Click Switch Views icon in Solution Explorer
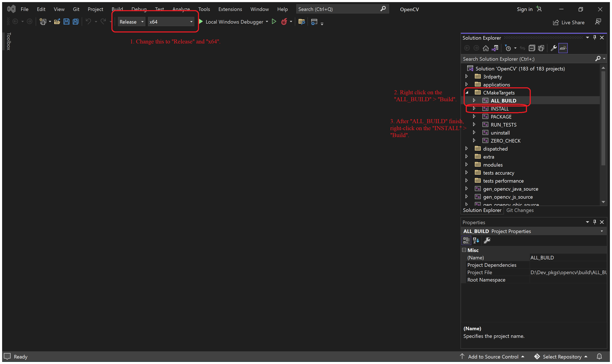The image size is (612, 364). 495,48
